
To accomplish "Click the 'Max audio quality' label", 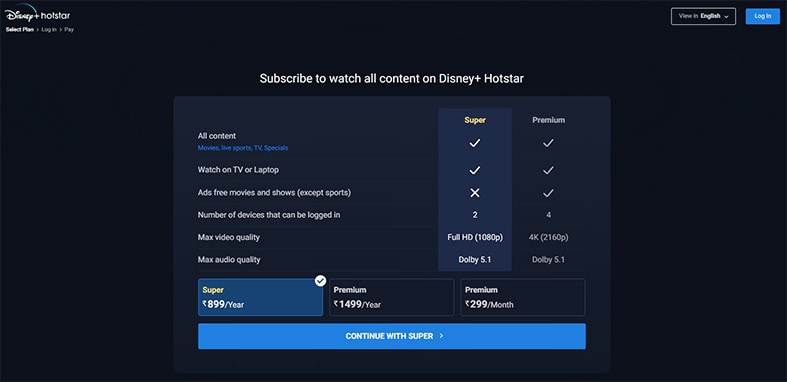I will pyautogui.click(x=229, y=260).
